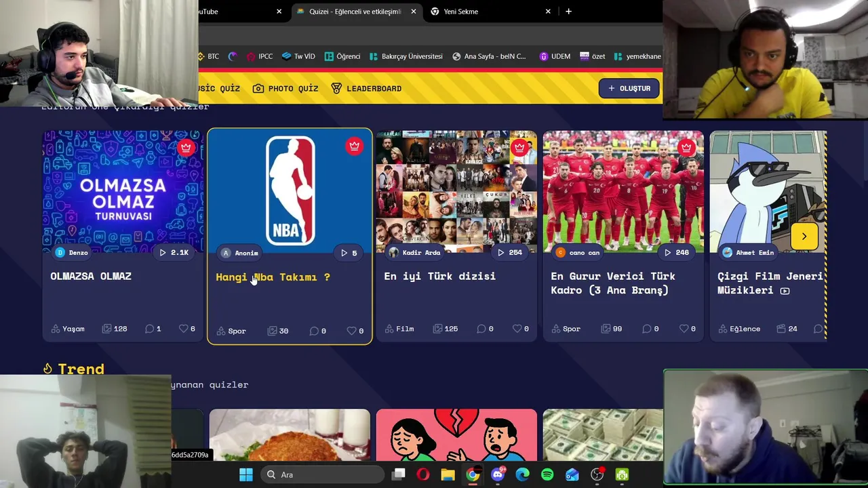Open the özet bookmark
Image resolution: width=868 pixels, height=488 pixels.
click(592, 56)
